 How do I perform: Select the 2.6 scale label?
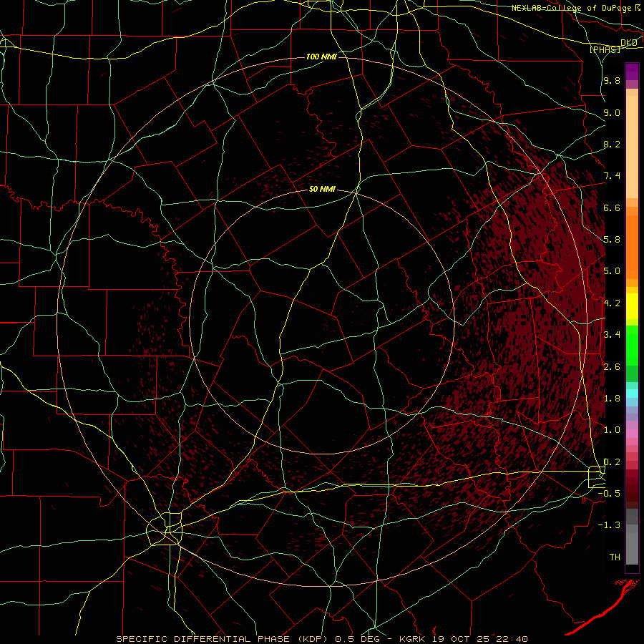(612, 367)
